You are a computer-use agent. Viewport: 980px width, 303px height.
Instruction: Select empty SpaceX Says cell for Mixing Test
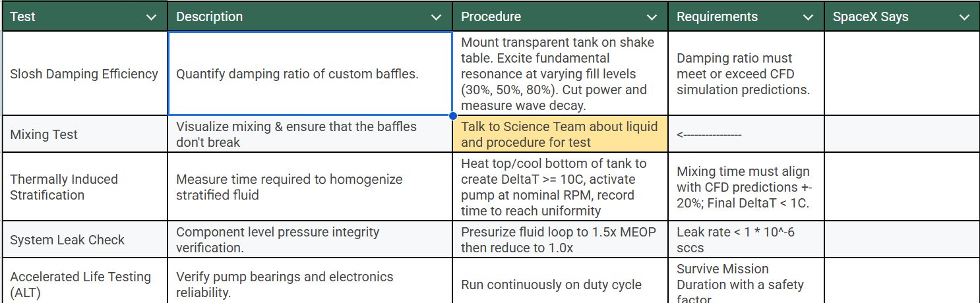[x=901, y=134]
